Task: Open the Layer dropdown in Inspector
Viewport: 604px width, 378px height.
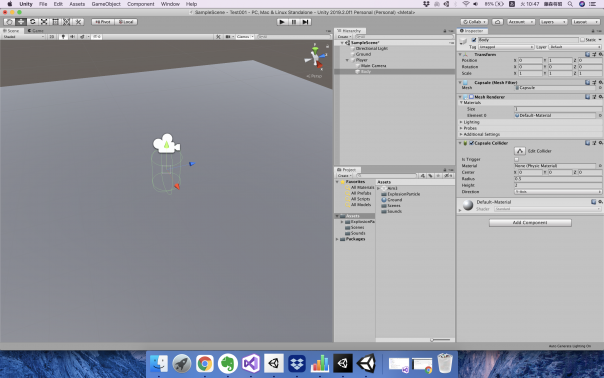Action: tap(575, 47)
